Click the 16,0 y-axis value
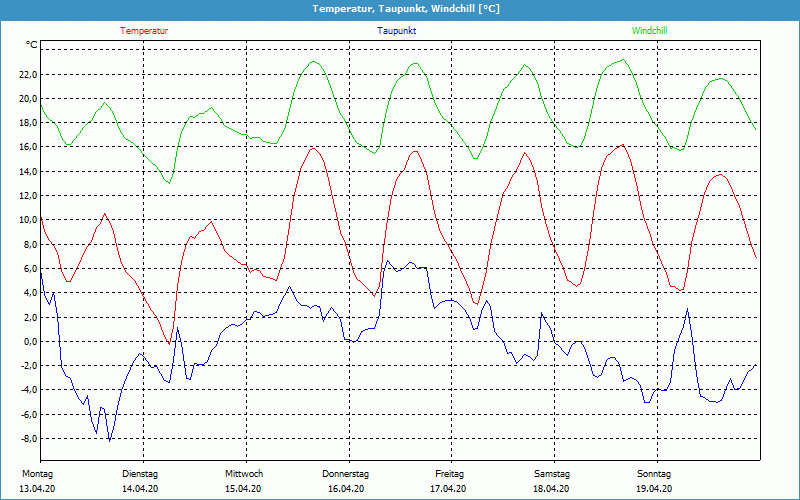Viewport: 800px width, 500px height. pos(28,147)
